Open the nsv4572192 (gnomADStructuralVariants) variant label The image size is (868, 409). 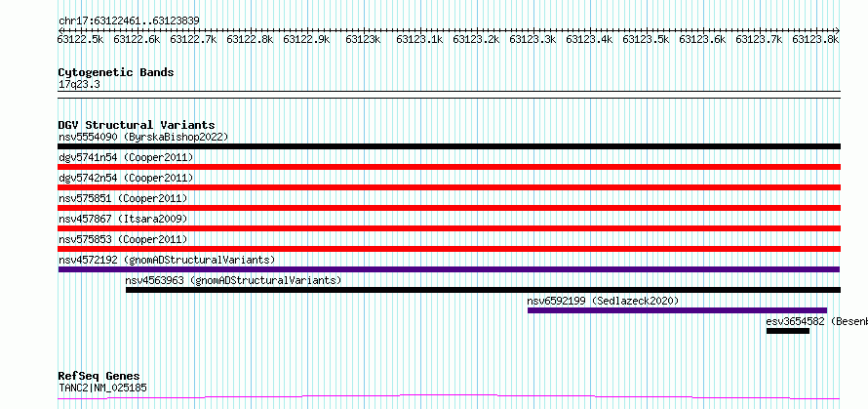pos(167,260)
